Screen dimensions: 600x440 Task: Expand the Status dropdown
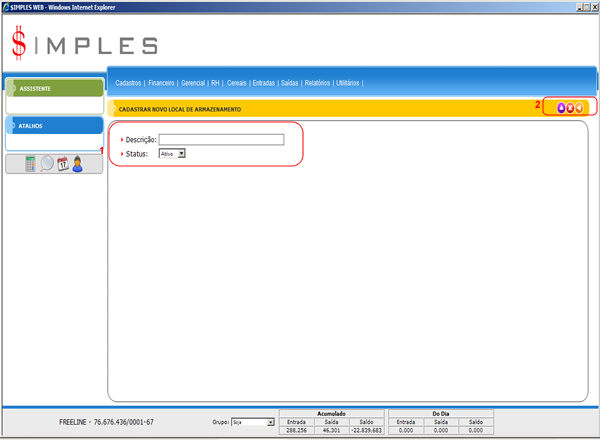(x=181, y=153)
